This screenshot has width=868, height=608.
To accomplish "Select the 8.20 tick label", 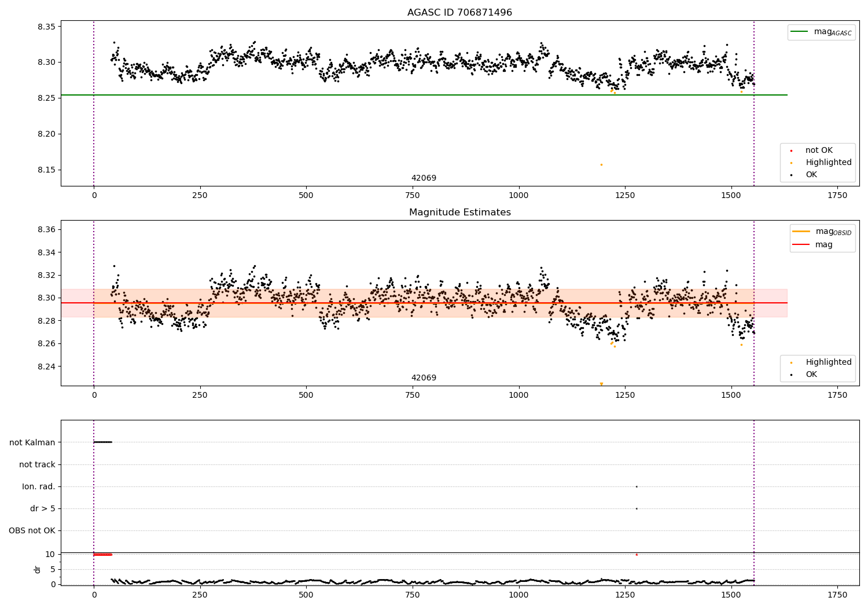I will [46, 134].
